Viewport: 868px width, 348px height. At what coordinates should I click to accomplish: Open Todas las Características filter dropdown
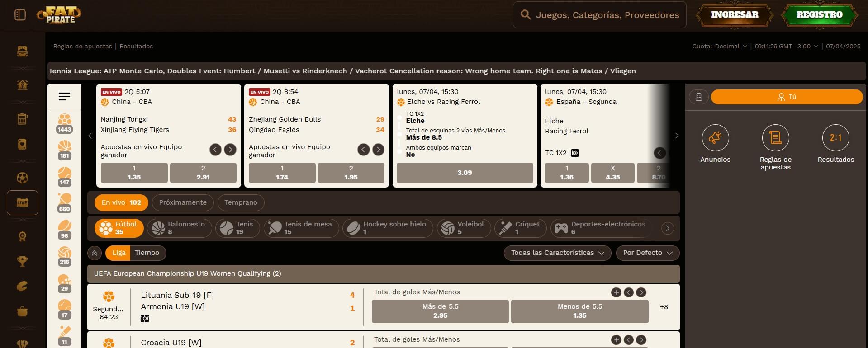(x=557, y=253)
